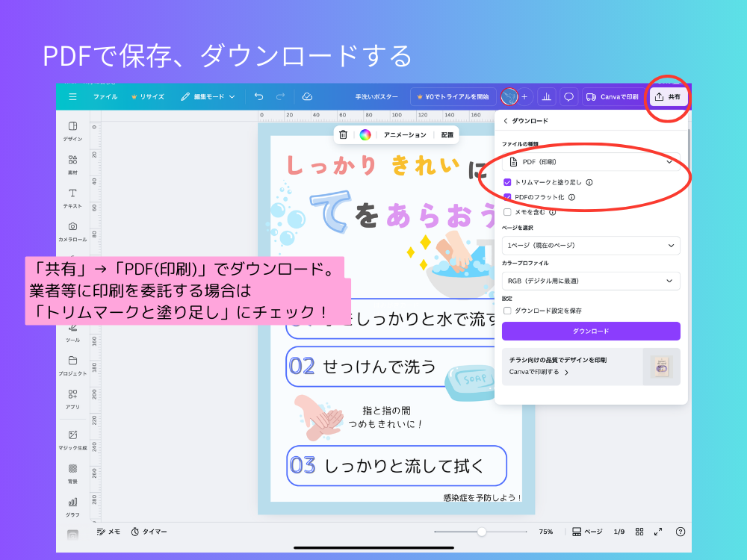Screen dimensions: 747x560
Task: Delete the selection with the trash icon
Action: click(x=341, y=135)
